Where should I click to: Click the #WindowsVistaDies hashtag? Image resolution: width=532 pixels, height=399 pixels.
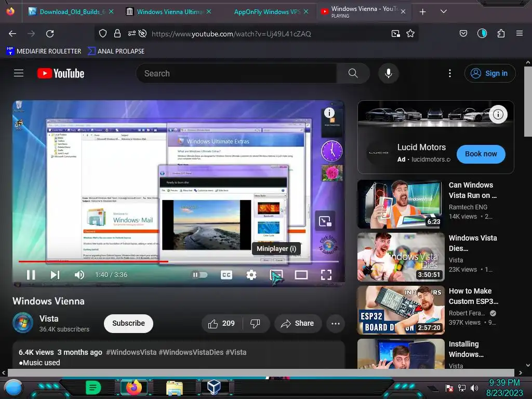191,352
